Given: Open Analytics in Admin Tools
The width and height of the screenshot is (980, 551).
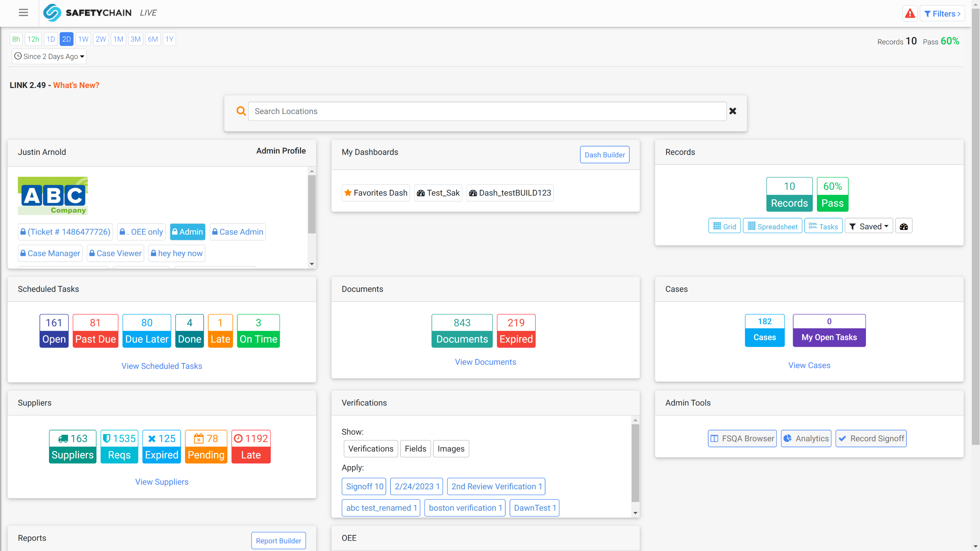Looking at the screenshot, I should point(806,439).
